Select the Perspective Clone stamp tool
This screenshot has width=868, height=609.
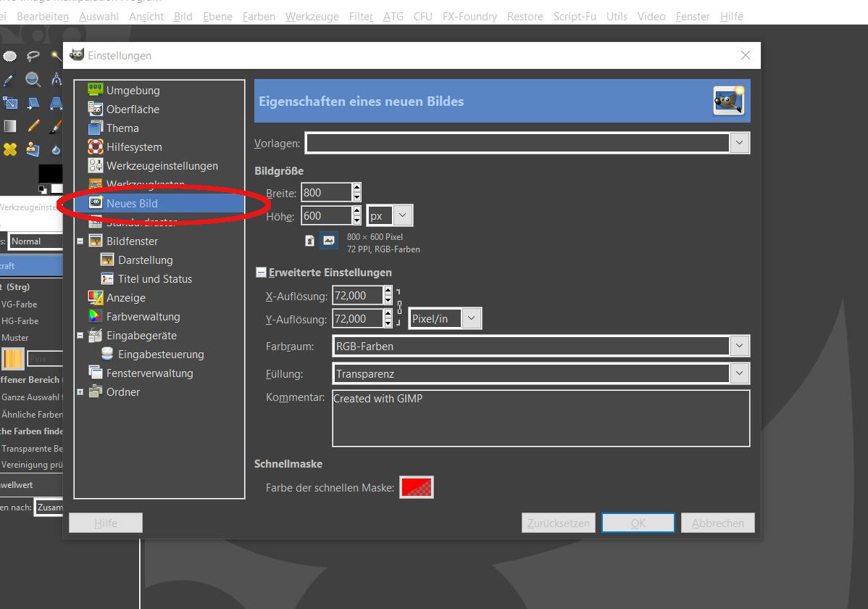tap(33, 149)
